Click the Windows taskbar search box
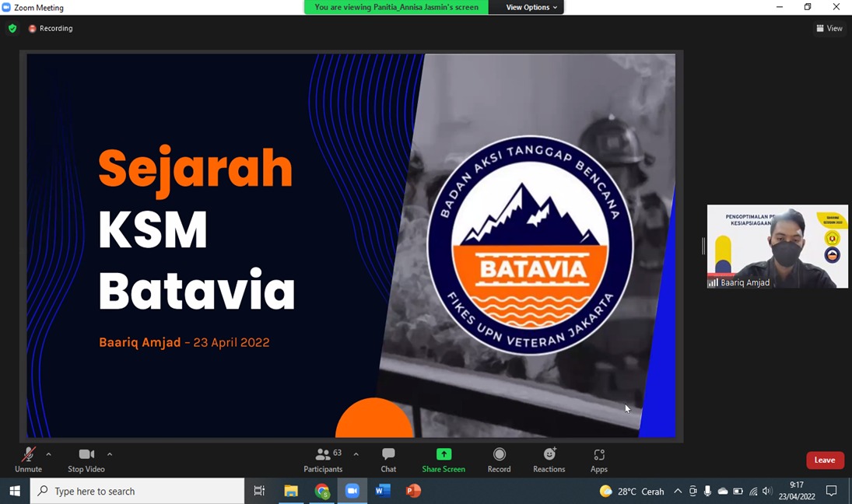852x504 pixels. point(137,491)
